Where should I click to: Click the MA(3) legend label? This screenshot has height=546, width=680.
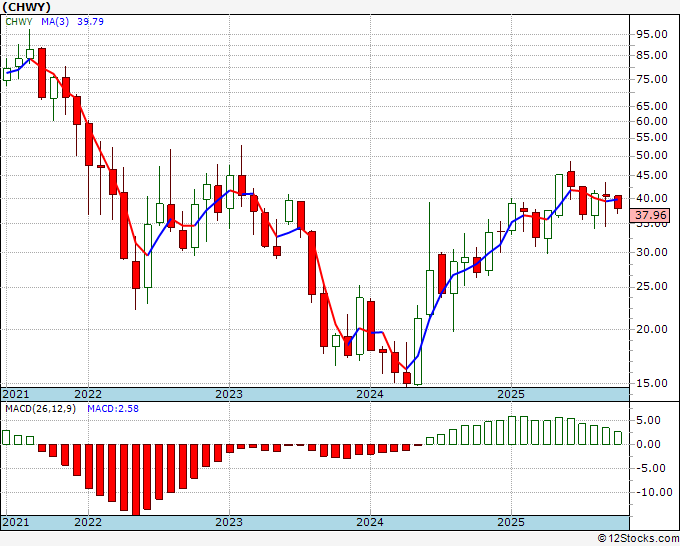click(55, 22)
